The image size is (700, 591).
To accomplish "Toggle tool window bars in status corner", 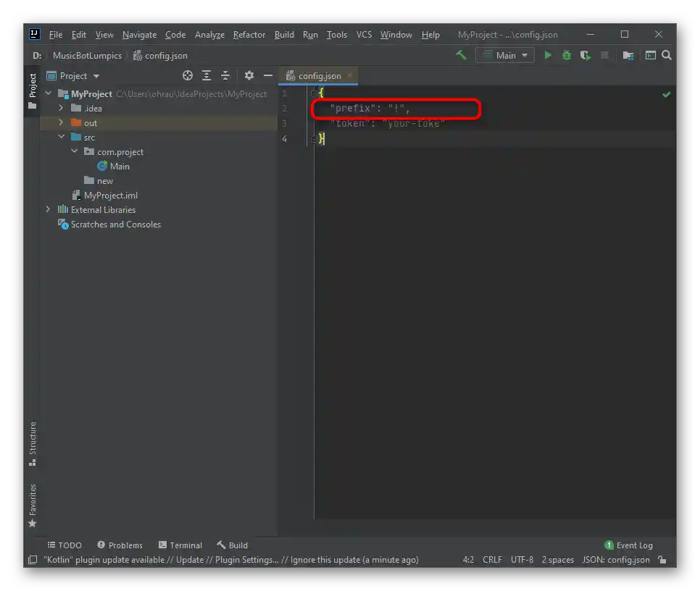I will click(x=33, y=560).
